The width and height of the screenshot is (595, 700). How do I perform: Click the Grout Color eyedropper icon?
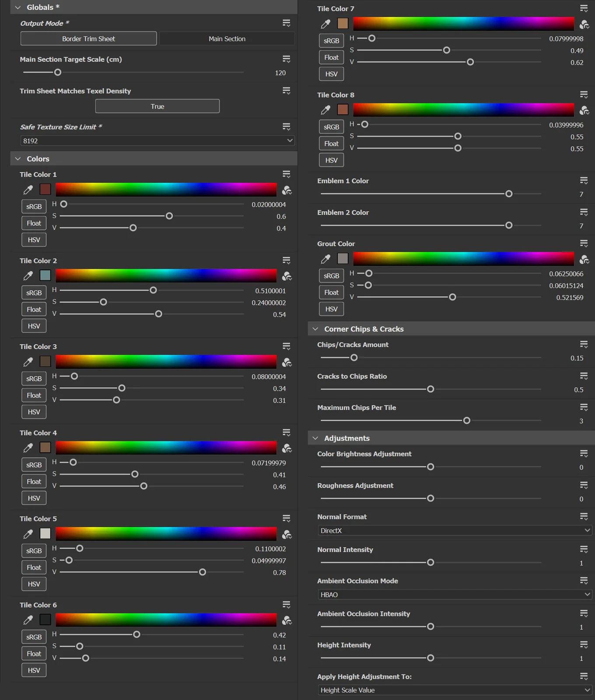tap(325, 259)
